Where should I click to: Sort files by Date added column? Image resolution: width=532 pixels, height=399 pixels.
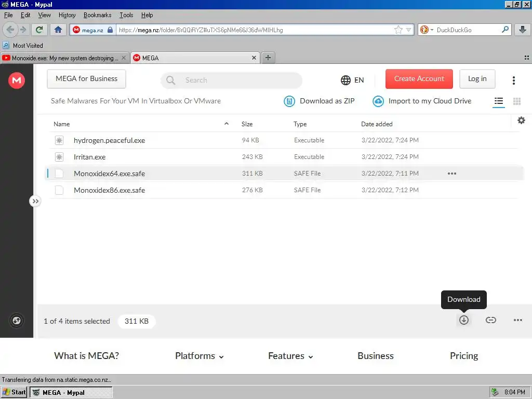click(377, 124)
